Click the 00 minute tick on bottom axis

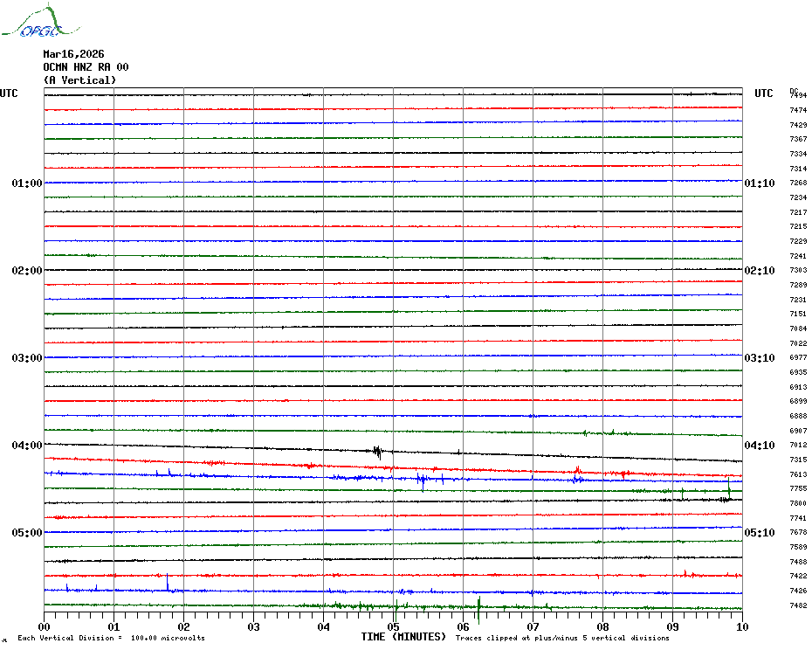45,627
